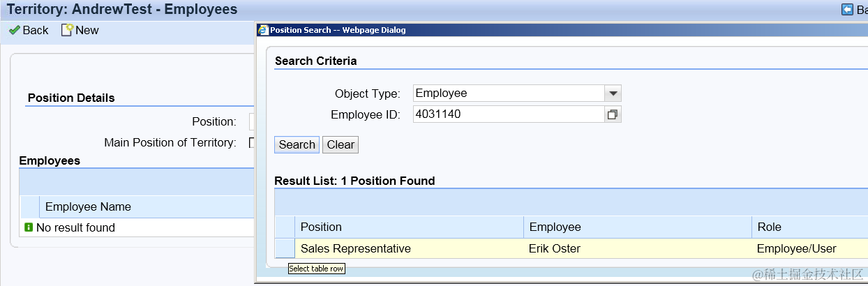868x286 pixels.
Task: Click the green info icon by No result found
Action: pos(29,227)
